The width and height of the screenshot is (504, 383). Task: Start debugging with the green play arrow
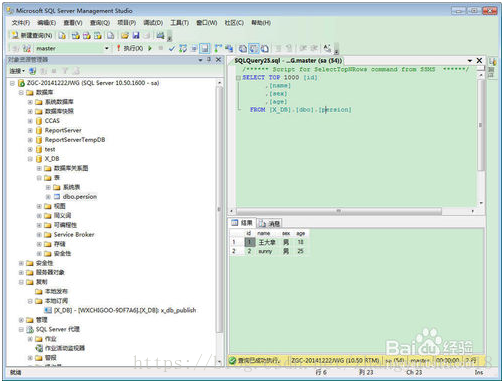tap(150, 48)
